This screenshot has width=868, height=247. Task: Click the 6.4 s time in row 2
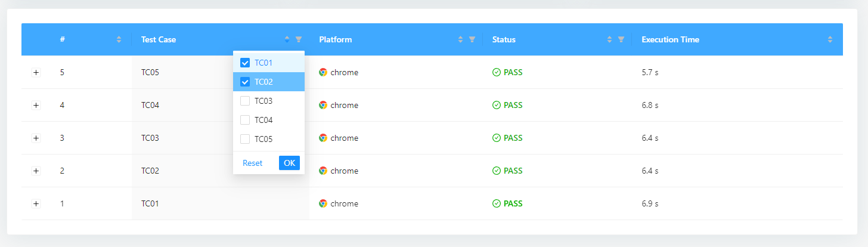[650, 171]
